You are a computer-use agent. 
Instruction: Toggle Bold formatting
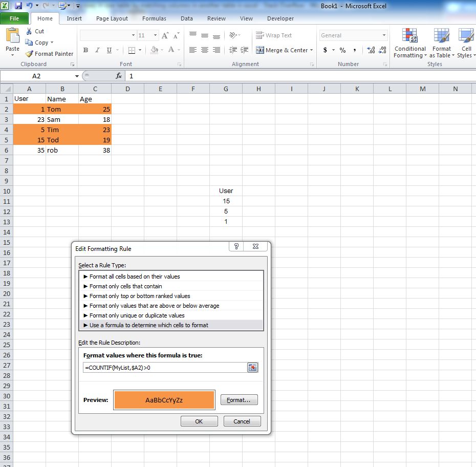click(85, 50)
